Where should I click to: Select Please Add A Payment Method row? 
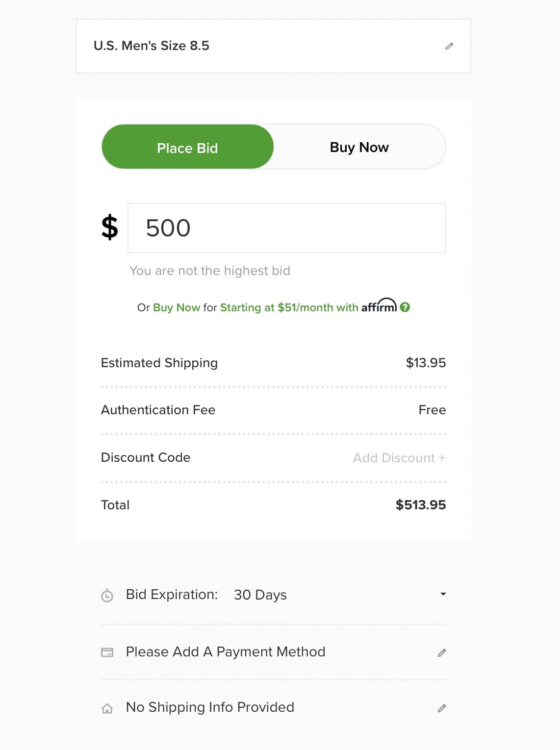tap(226, 652)
